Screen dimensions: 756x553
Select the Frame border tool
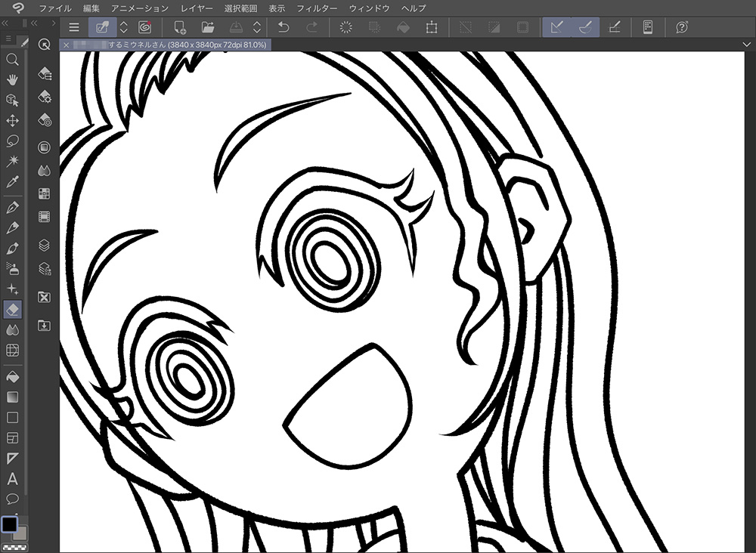13,437
